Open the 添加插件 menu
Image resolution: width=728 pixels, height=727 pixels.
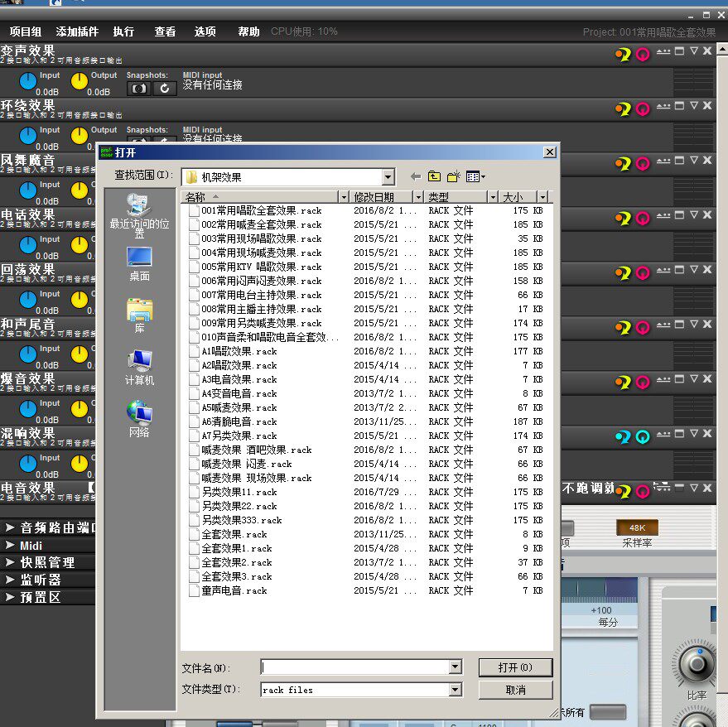point(77,31)
